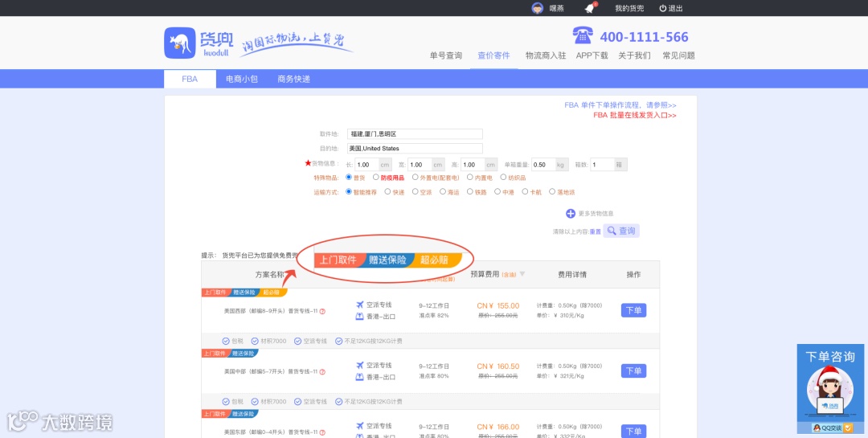Click the 长 length input field
The width and height of the screenshot is (868, 438).
366,165
